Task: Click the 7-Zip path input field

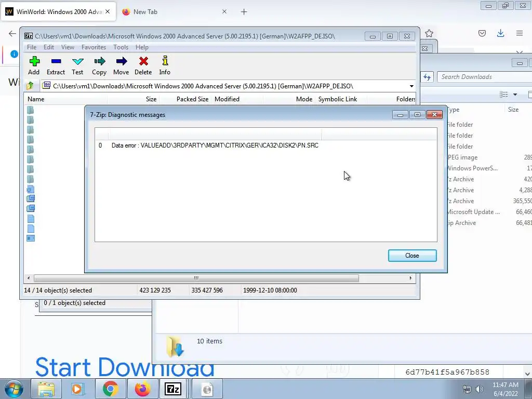Action: click(x=224, y=86)
